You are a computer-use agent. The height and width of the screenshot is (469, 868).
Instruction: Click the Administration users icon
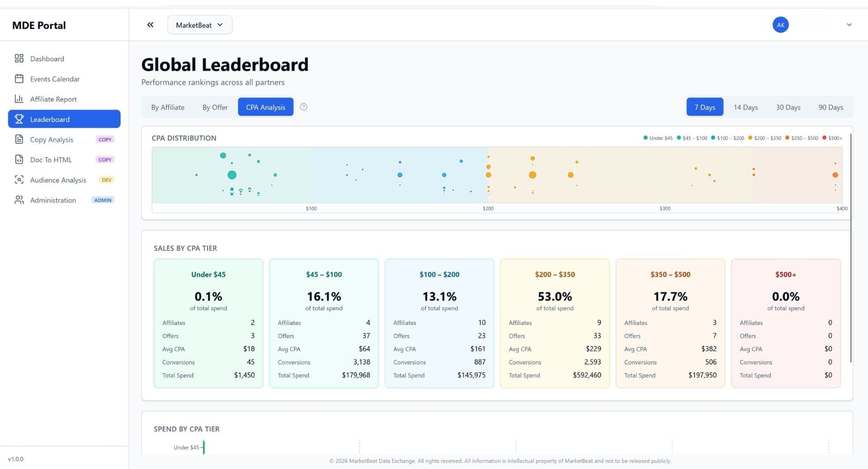click(x=19, y=200)
